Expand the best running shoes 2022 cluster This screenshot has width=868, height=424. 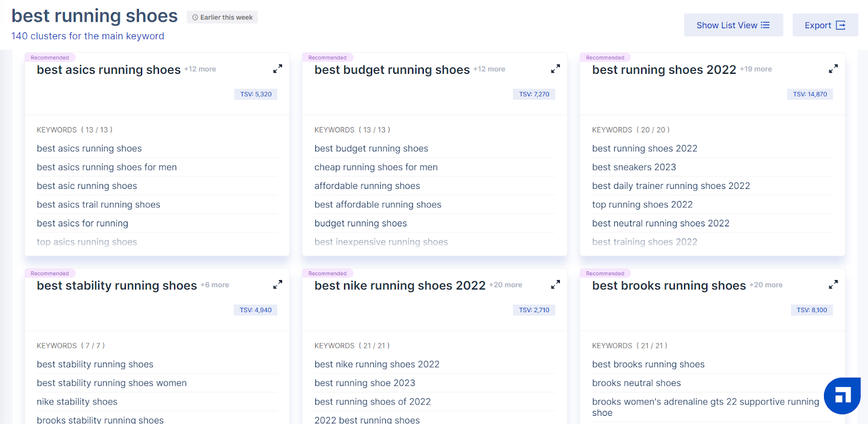833,69
